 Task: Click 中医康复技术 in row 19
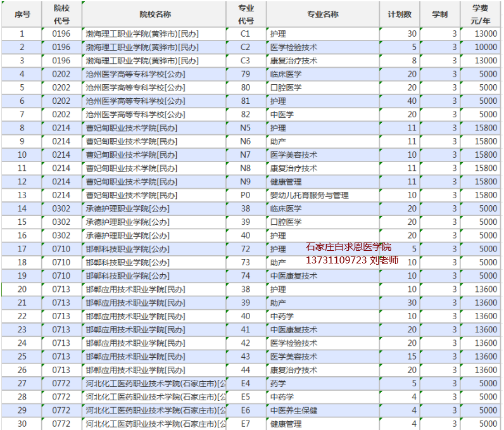pos(294,276)
